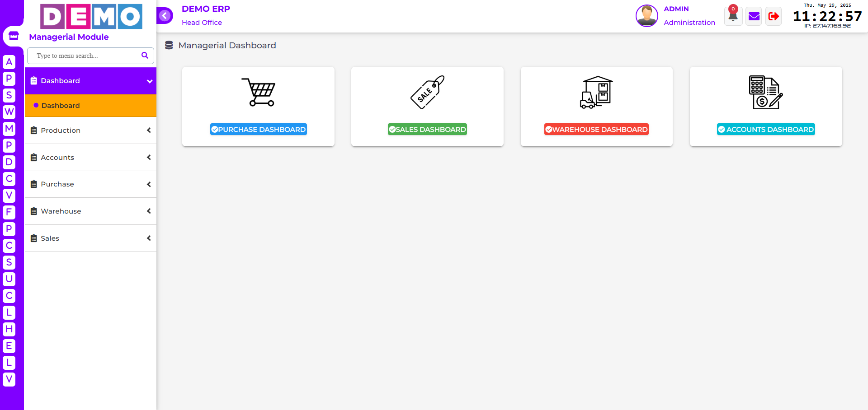Expand the Production menu
The height and width of the screenshot is (410, 868).
point(90,130)
